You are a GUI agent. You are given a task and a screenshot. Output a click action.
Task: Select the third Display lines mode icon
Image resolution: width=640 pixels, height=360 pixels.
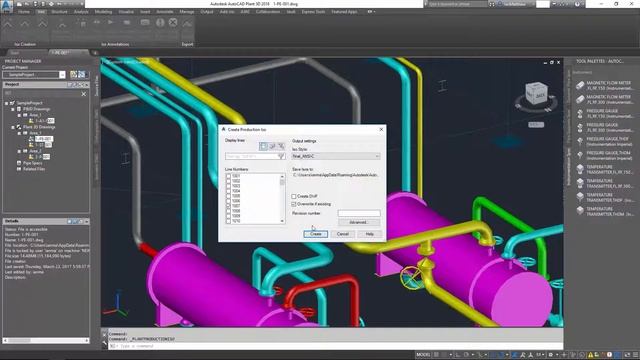point(281,146)
